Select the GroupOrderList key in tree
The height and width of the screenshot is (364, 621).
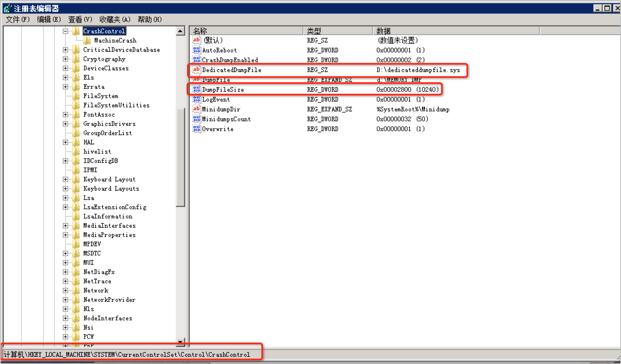coord(107,133)
